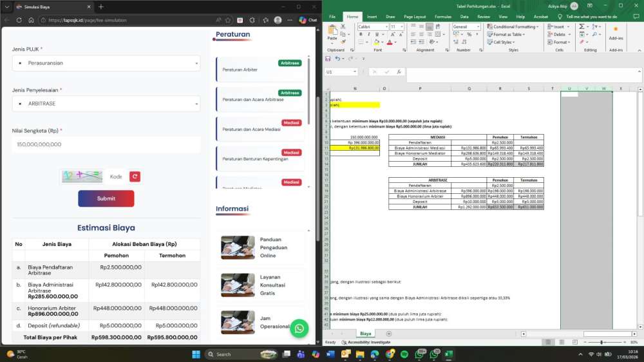Open the Jenis PUJK dropdown

pos(106,63)
